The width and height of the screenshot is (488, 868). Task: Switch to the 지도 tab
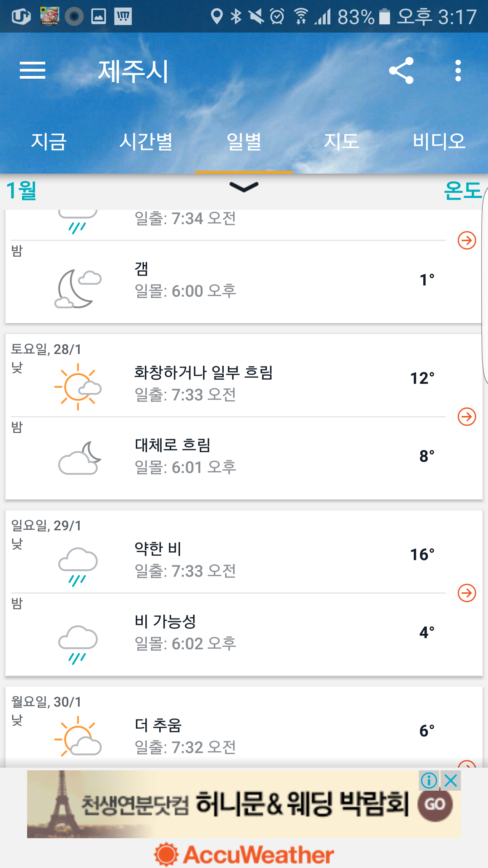(x=342, y=142)
